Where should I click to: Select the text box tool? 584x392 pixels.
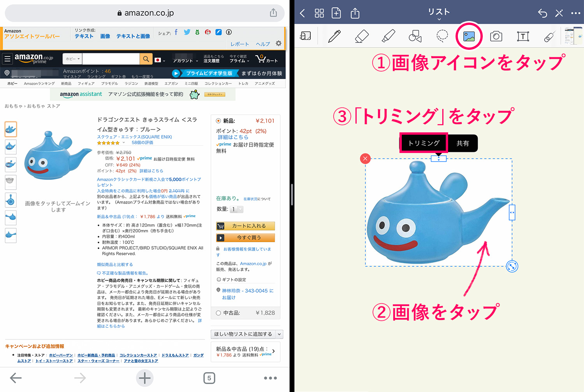pyautogui.click(x=523, y=37)
